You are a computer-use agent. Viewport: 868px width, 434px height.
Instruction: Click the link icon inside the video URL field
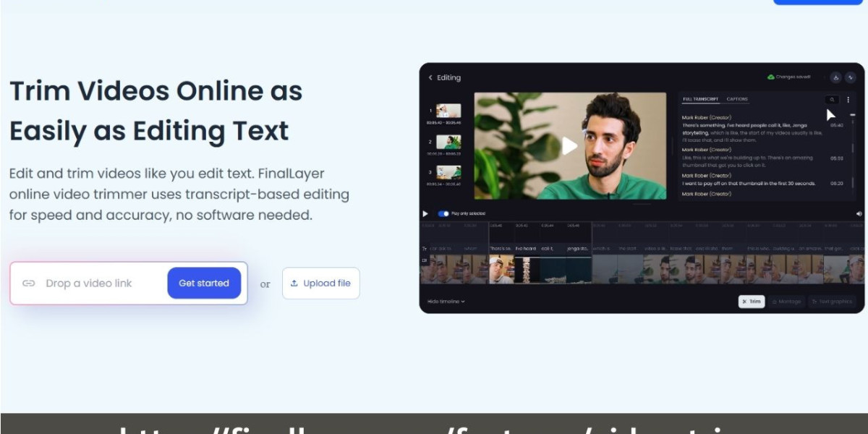pyautogui.click(x=28, y=283)
